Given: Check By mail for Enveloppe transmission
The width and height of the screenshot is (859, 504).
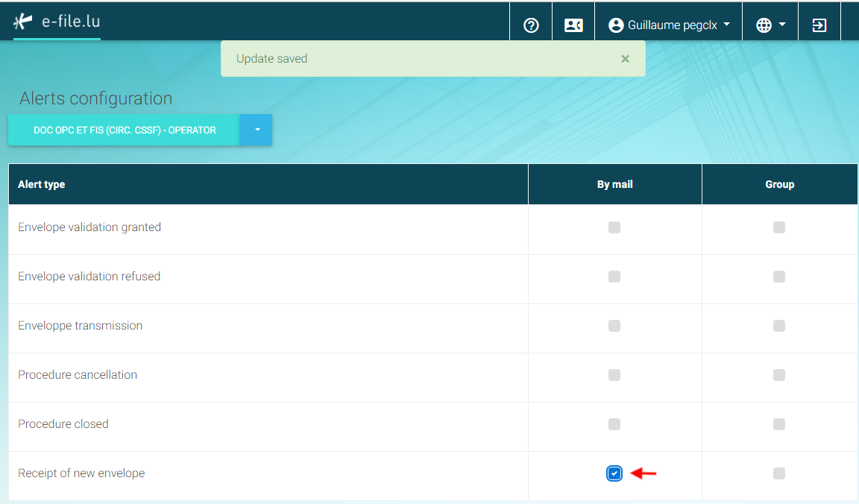Looking at the screenshot, I should pyautogui.click(x=614, y=326).
